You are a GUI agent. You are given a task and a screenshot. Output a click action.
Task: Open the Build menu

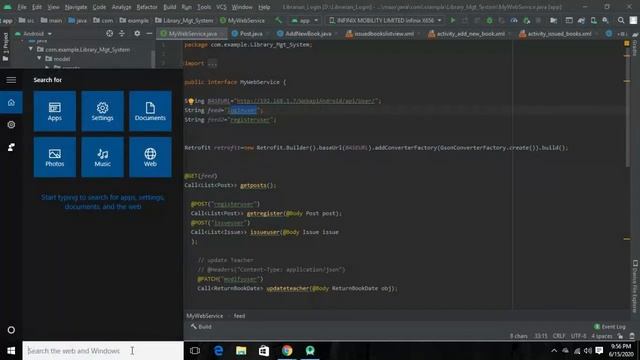(169, 7)
